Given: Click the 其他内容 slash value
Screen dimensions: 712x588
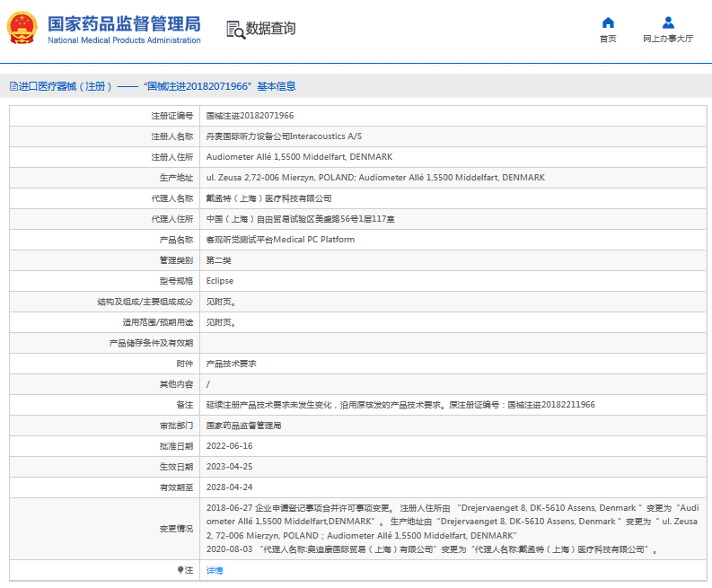Looking at the screenshot, I should 208,384.
